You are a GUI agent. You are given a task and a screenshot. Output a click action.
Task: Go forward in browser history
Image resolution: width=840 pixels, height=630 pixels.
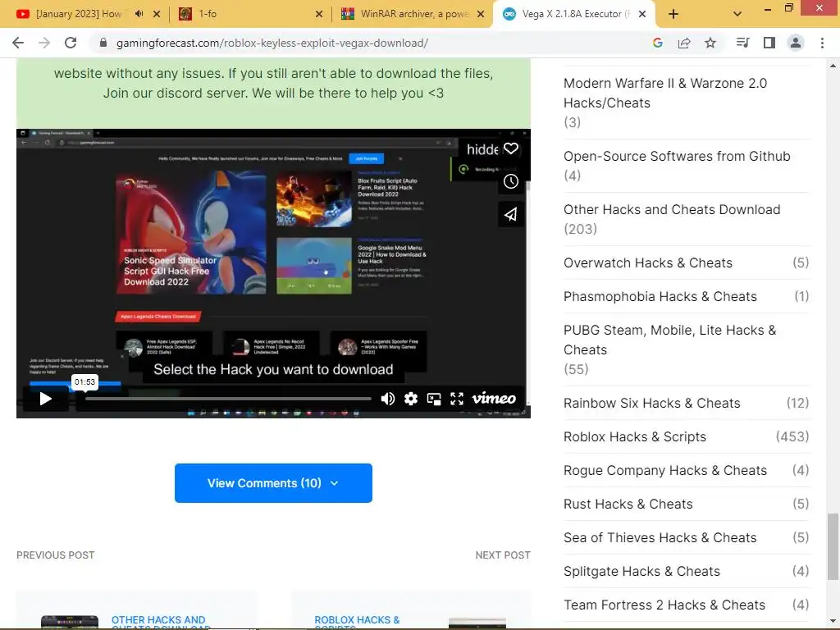click(44, 43)
